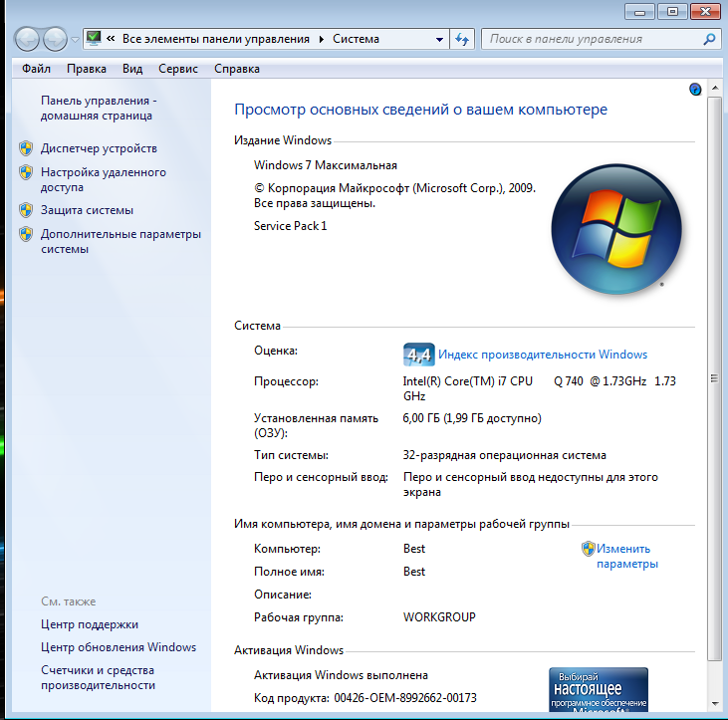Click shield icon beside Диспетчер устройств

click(x=26, y=148)
